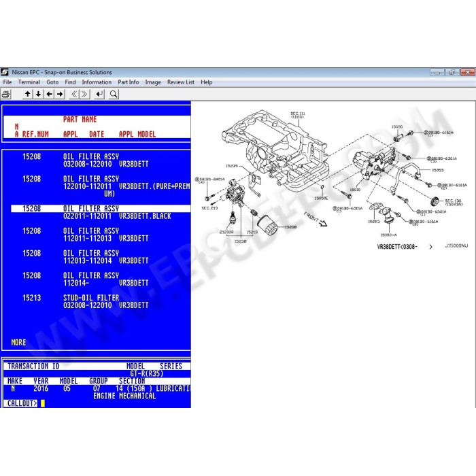Click the 15238 callout in diagram

(x=241, y=241)
